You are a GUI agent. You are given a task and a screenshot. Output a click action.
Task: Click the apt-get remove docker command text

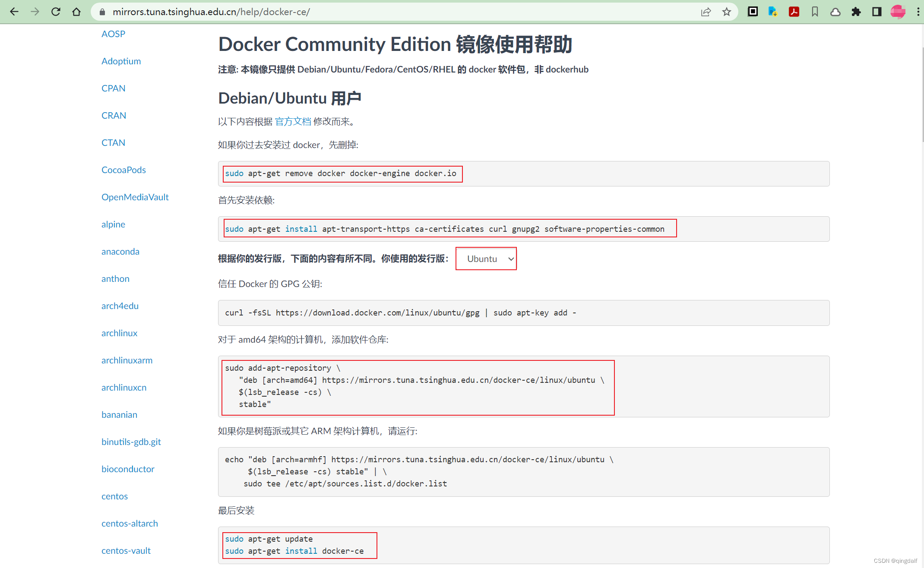pyautogui.click(x=340, y=173)
